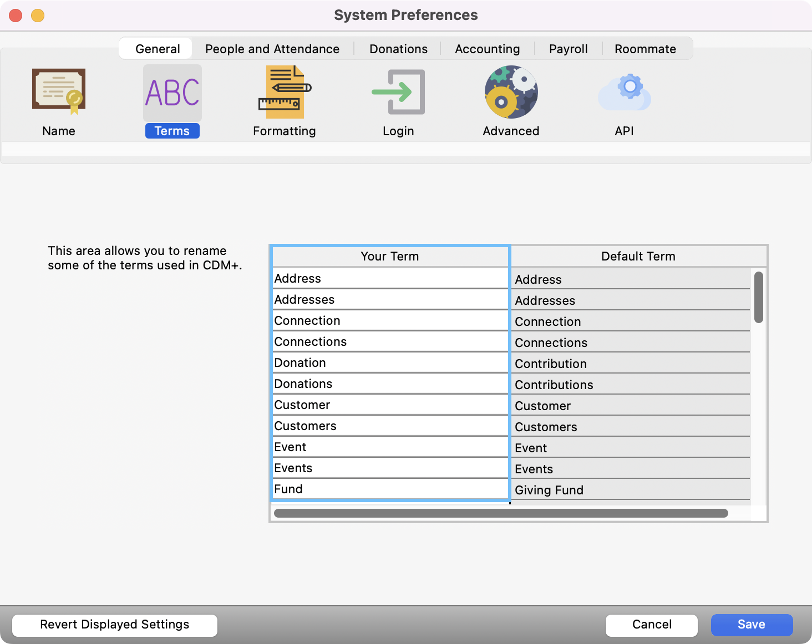Open Formatting preferences icon

pyautogui.click(x=285, y=92)
